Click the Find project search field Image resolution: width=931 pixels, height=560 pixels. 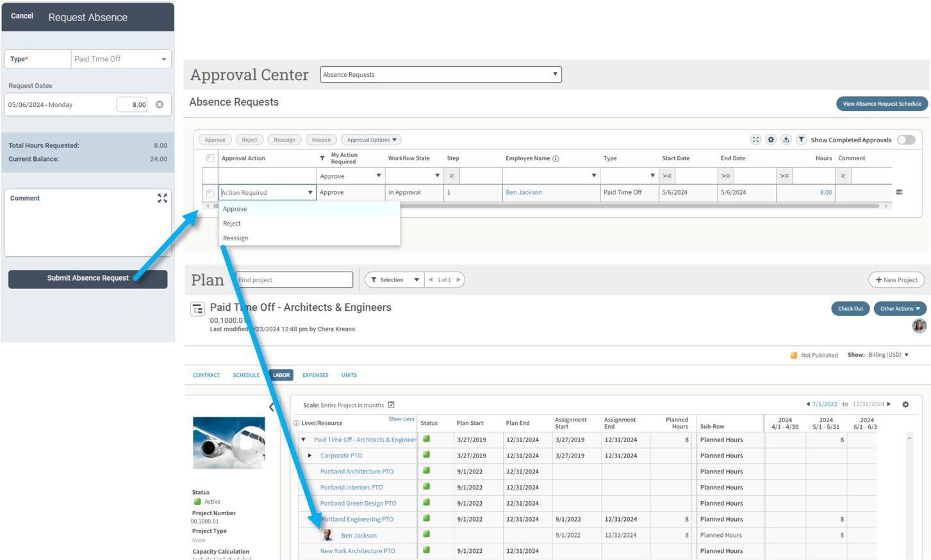[x=294, y=280]
